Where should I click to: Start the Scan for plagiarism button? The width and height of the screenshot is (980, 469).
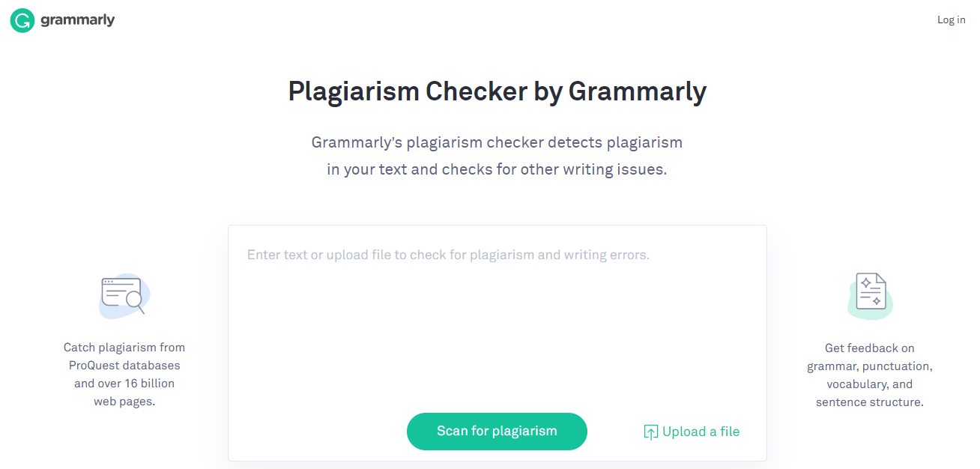pos(497,432)
